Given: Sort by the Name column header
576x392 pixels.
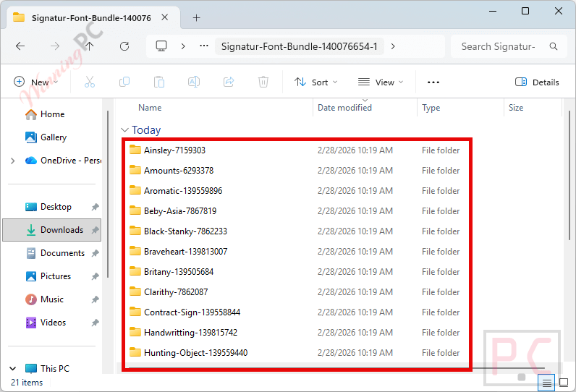Looking at the screenshot, I should 150,108.
